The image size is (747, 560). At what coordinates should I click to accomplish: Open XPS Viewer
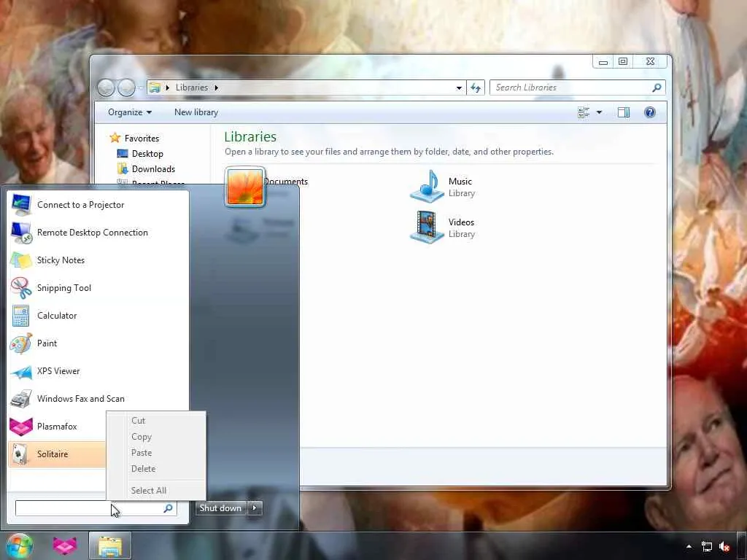[98, 371]
